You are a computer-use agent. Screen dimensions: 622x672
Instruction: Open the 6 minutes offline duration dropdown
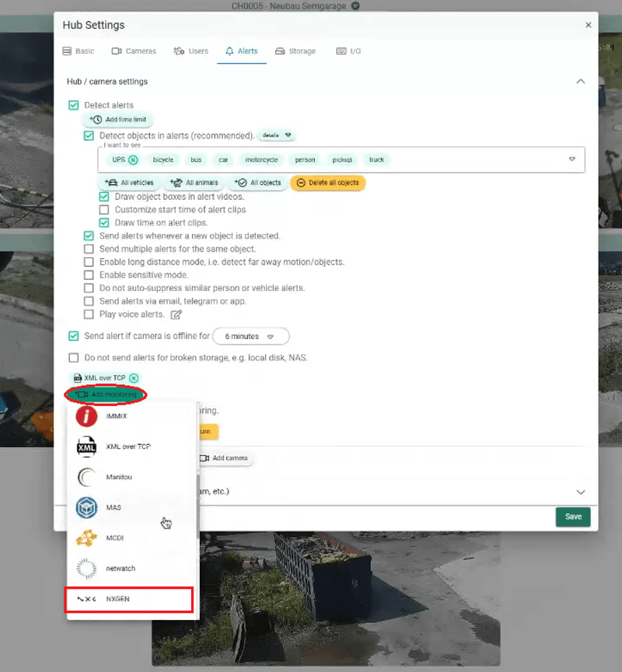(250, 337)
